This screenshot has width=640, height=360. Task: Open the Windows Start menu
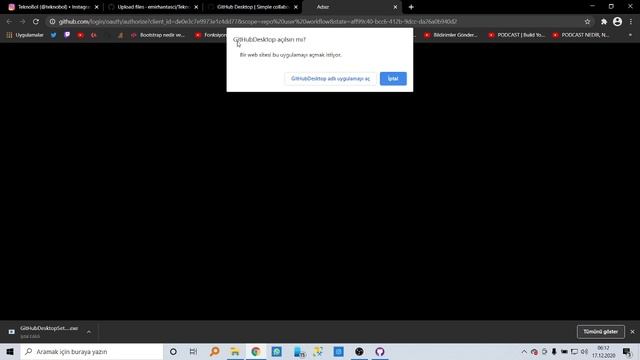[x=10, y=351]
